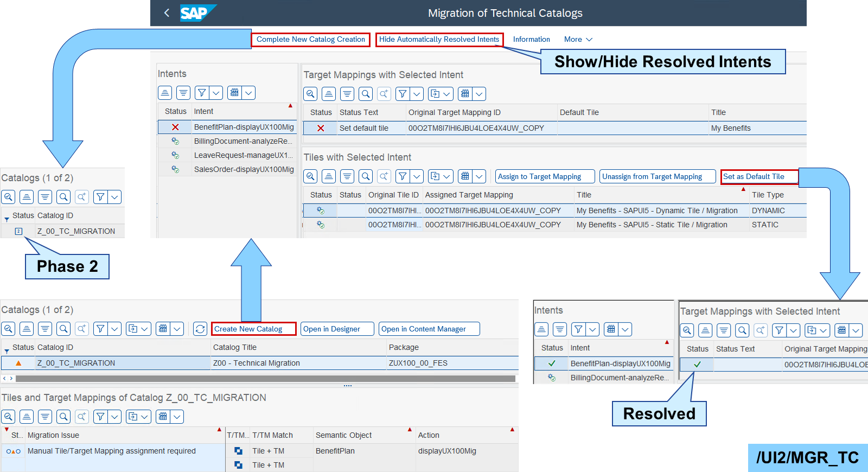Select the Z00 - Technical Migration catalog title cell
Image resolution: width=868 pixels, height=472 pixels.
tap(298, 363)
